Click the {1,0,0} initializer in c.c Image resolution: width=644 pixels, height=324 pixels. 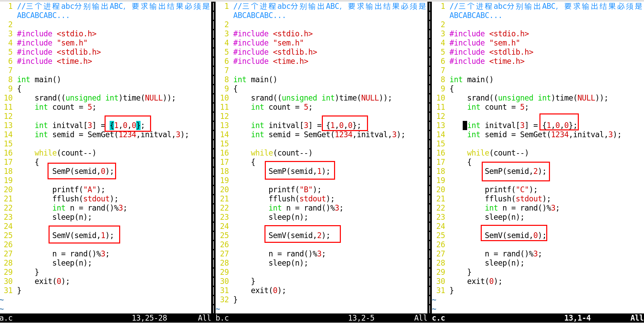click(557, 125)
